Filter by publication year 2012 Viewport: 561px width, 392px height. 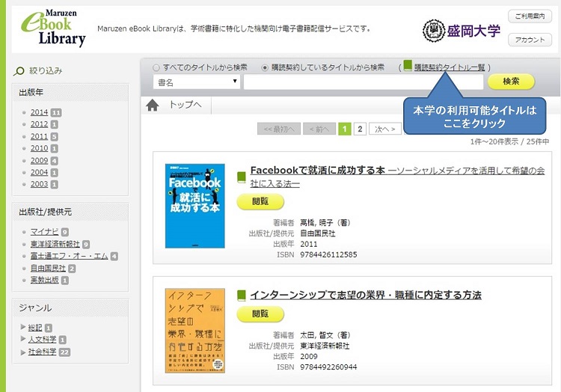39,124
